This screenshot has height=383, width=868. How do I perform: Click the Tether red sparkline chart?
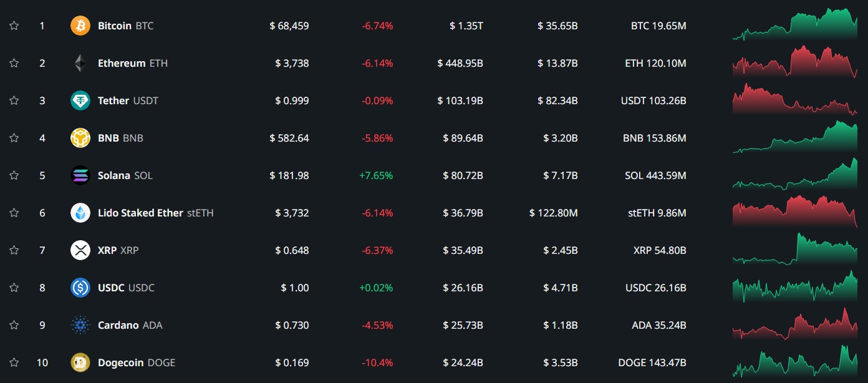tap(795, 101)
